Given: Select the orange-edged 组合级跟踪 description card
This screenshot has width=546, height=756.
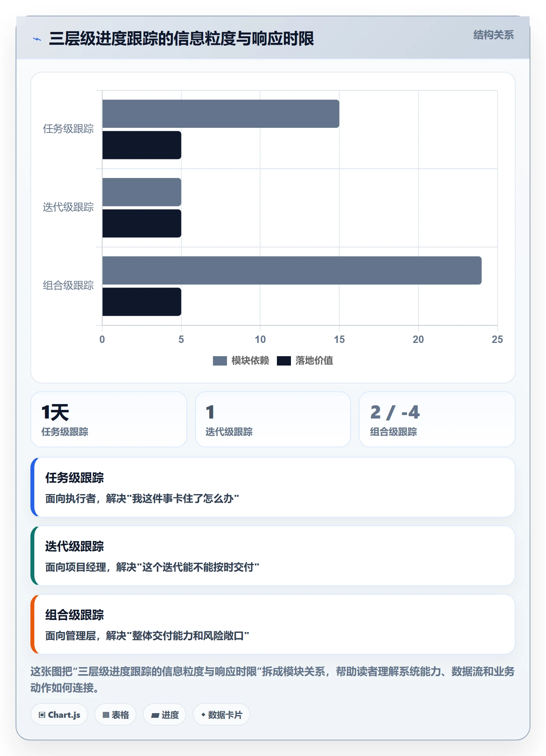Looking at the screenshot, I should coord(273,624).
